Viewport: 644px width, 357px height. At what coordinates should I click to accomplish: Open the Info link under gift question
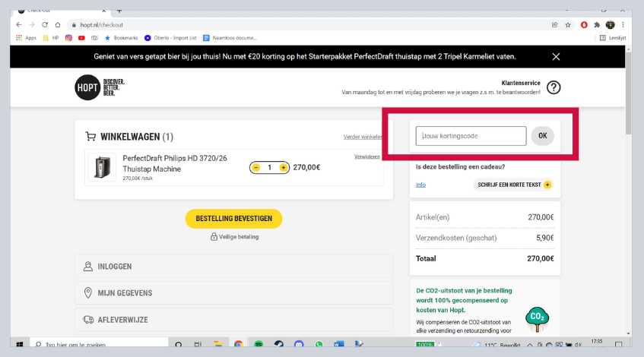[x=420, y=185]
